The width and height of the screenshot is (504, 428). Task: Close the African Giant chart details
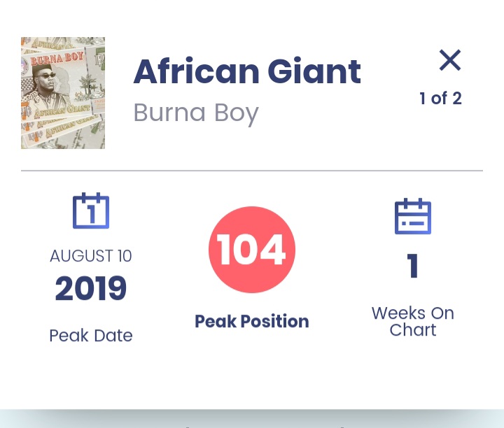point(450,61)
